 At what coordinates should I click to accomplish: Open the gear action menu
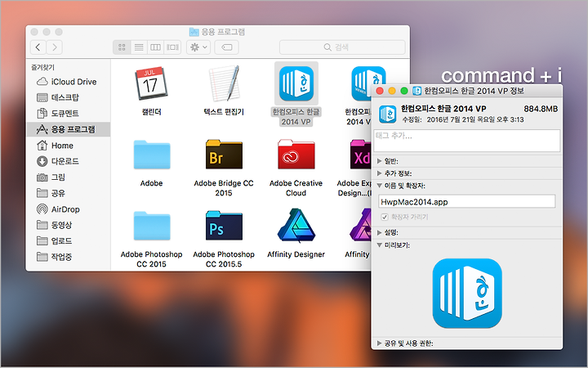(x=198, y=47)
